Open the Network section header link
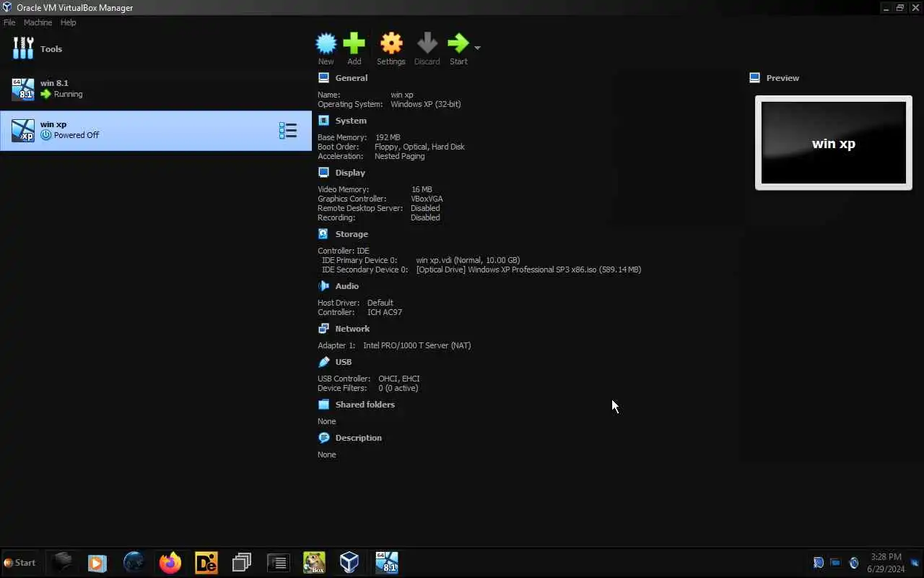Image resolution: width=924 pixels, height=578 pixels. 352,329
